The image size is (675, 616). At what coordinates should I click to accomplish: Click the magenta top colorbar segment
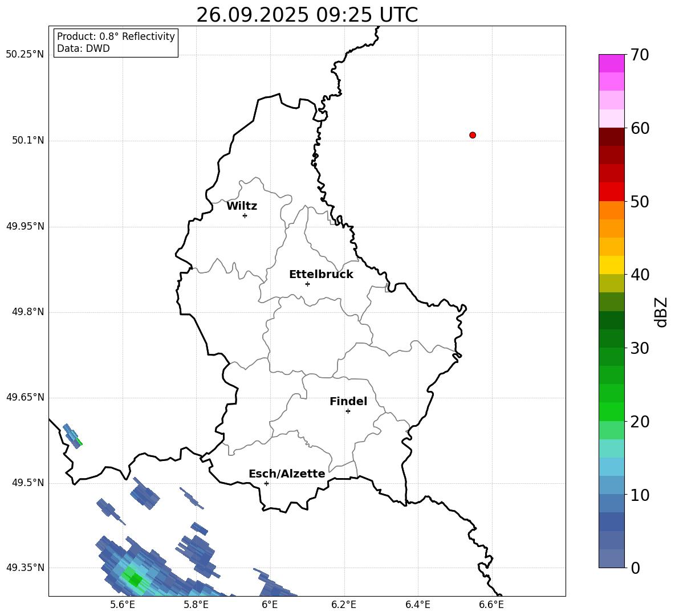click(x=611, y=63)
